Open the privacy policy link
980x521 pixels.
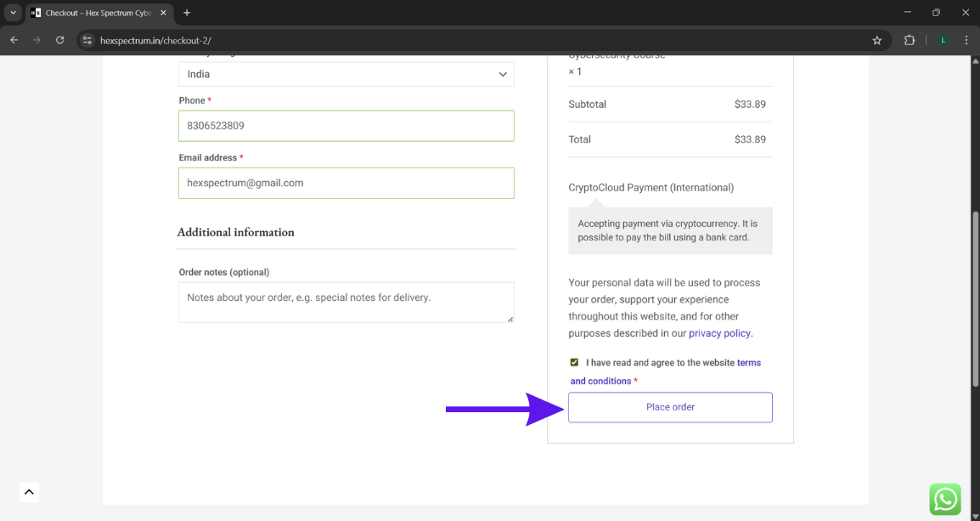tap(719, 333)
